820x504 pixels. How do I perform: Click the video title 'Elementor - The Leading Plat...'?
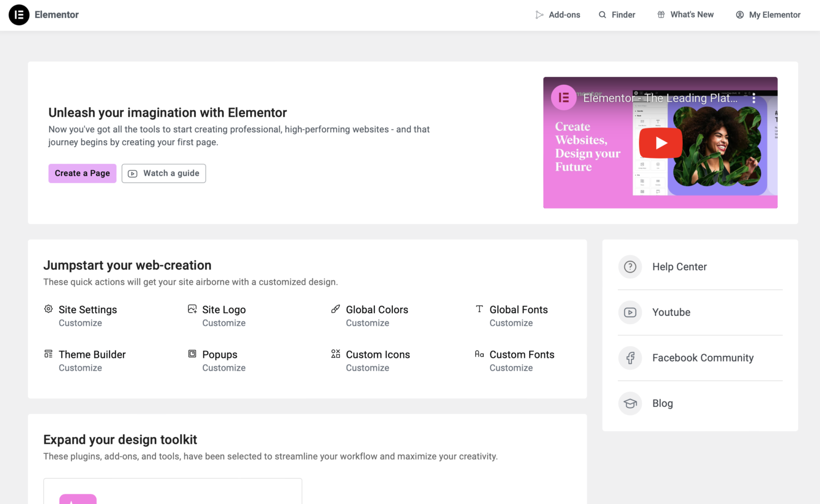(660, 98)
